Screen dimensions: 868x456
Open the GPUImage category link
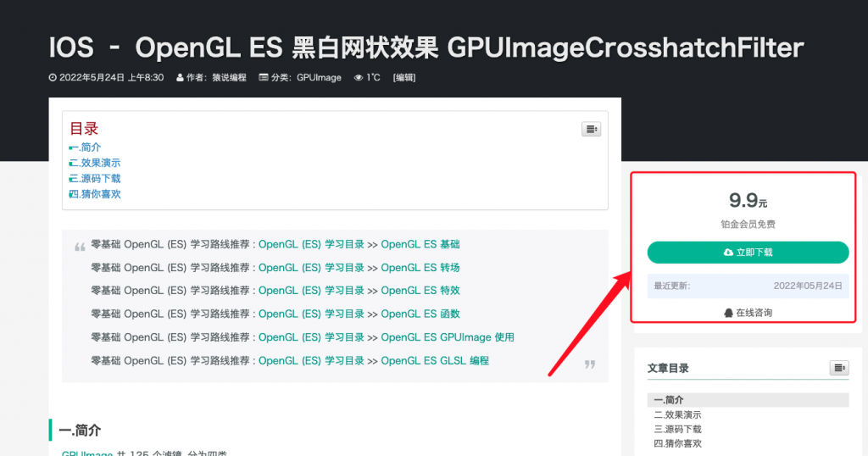point(319,77)
